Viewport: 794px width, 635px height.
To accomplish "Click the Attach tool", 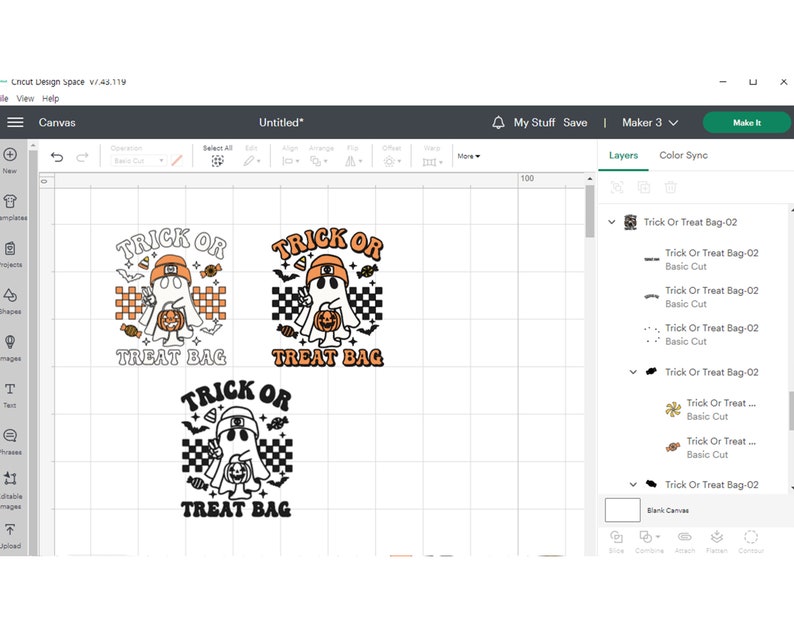I will click(685, 541).
